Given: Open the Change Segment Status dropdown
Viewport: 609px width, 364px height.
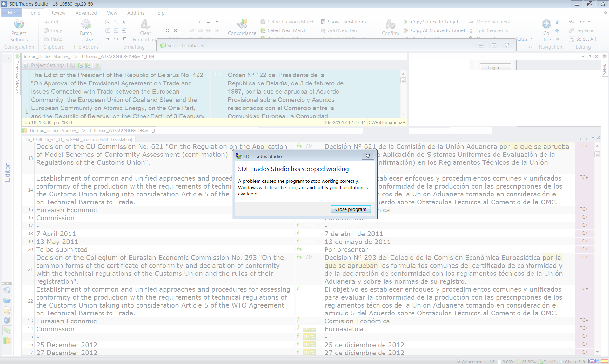Looking at the screenshot, I should pos(531,39).
